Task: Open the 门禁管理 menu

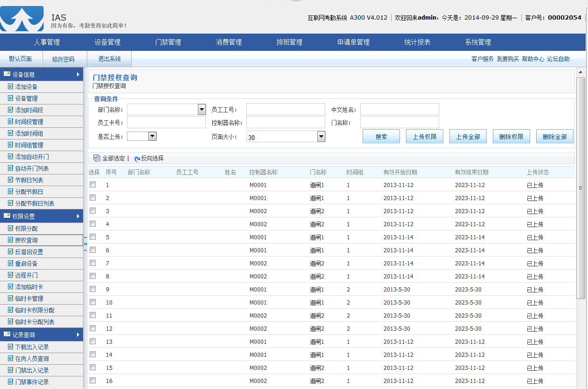Action: click(x=168, y=42)
